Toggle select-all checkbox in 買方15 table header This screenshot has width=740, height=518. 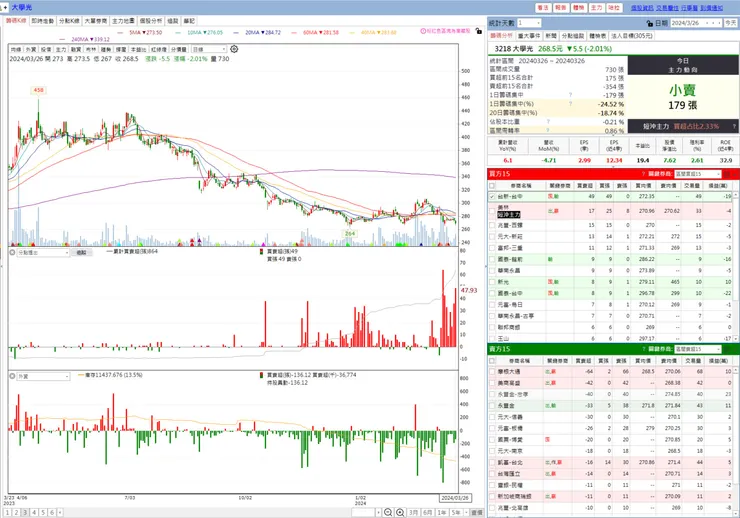492,185
